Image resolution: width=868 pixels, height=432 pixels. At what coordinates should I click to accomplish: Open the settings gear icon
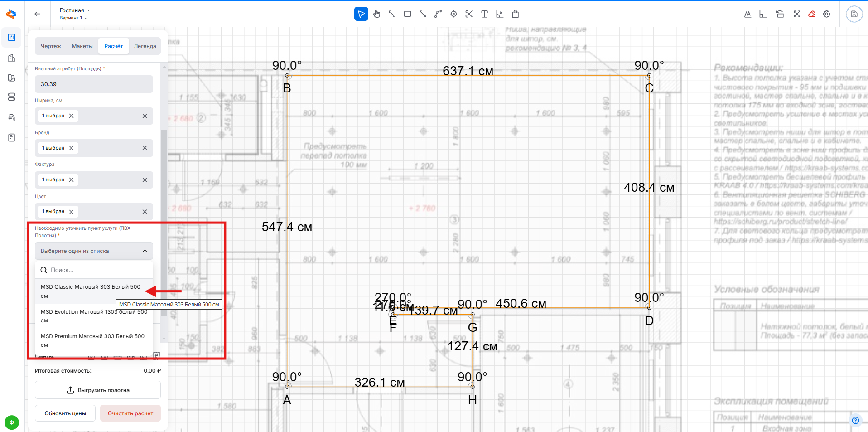coord(827,14)
